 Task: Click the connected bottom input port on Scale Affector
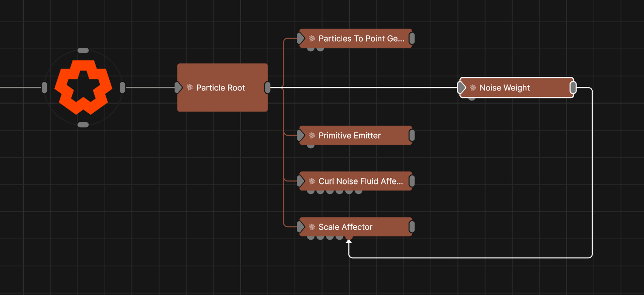[x=349, y=237]
